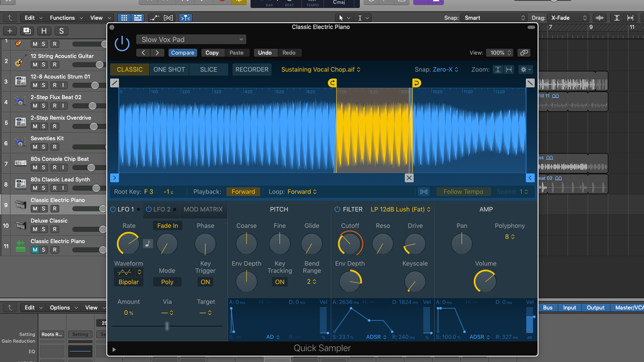Solo the Seventies Kit track
This screenshot has height=362, width=644.
pos(44,147)
